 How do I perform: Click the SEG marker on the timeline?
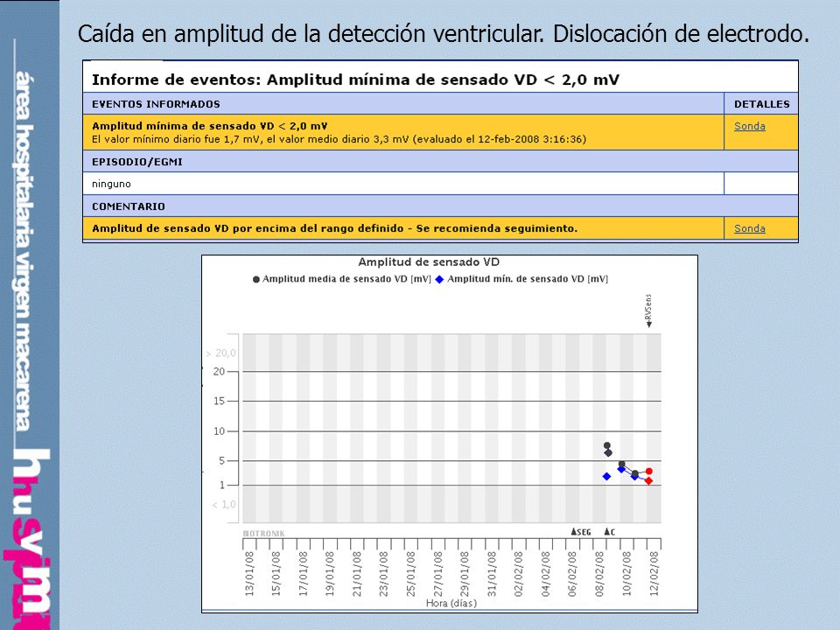click(x=581, y=532)
